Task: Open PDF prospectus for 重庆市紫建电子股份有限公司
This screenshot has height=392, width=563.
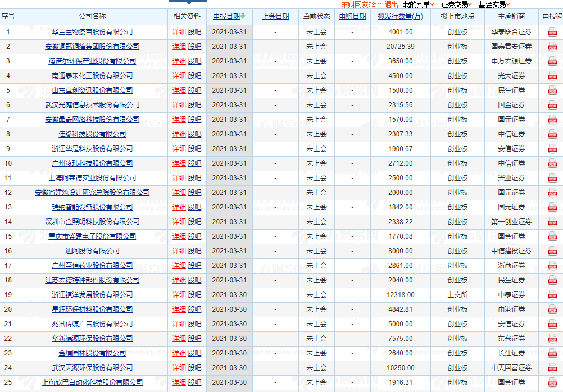Action: (552, 236)
